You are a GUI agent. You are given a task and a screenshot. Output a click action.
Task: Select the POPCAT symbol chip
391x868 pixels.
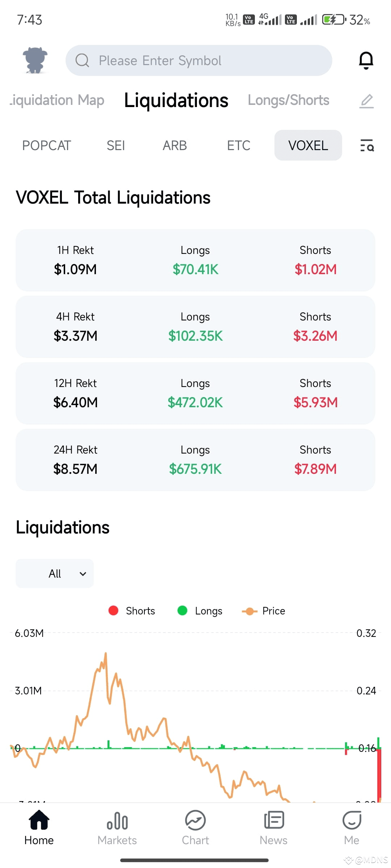pos(46,145)
